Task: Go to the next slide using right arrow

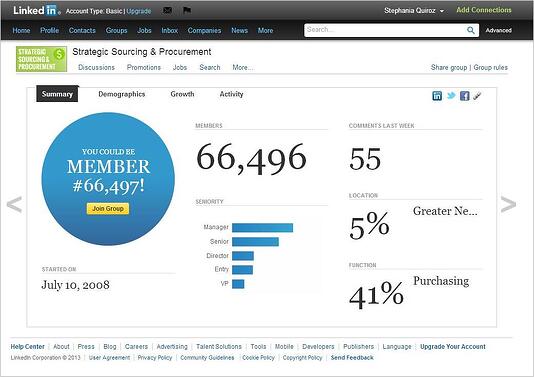Action: point(508,204)
